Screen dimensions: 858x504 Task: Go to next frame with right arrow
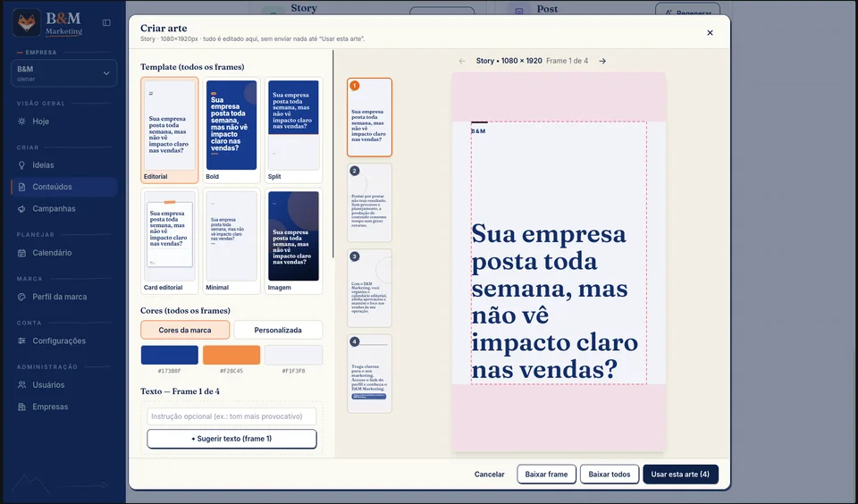[x=602, y=62]
